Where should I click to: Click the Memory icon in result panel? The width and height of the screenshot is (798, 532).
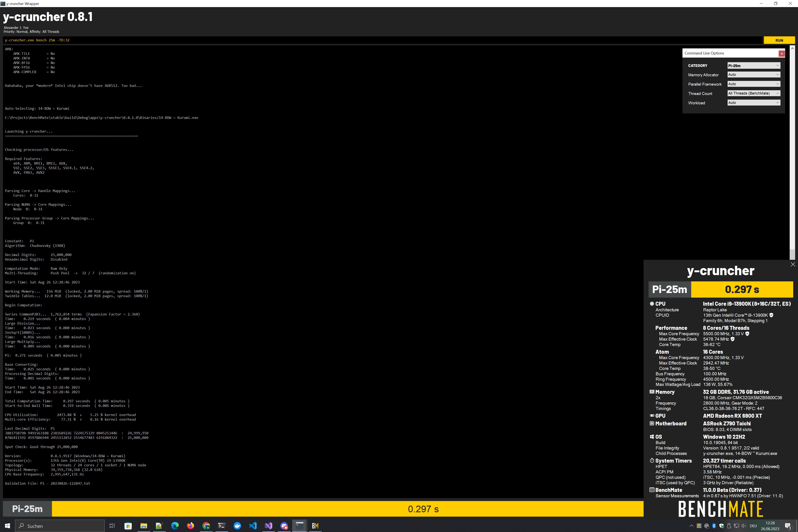click(652, 392)
